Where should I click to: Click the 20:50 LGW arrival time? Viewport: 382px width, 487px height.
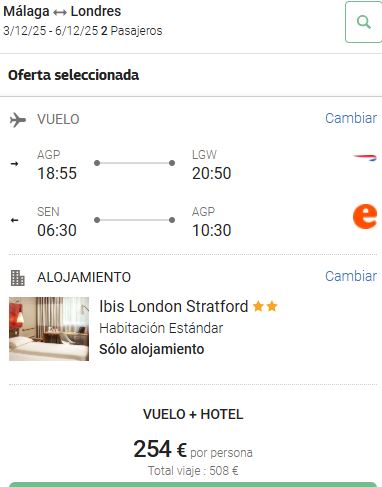[211, 173]
